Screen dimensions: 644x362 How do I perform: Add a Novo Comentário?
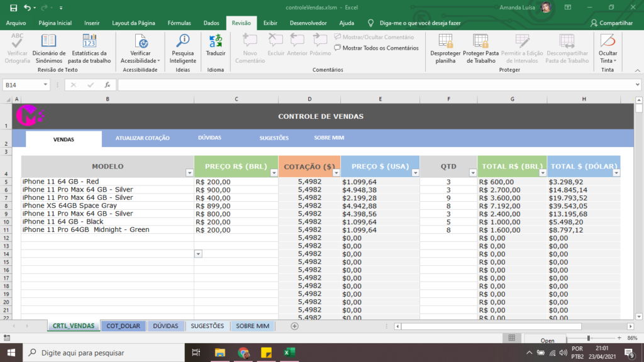250,48
